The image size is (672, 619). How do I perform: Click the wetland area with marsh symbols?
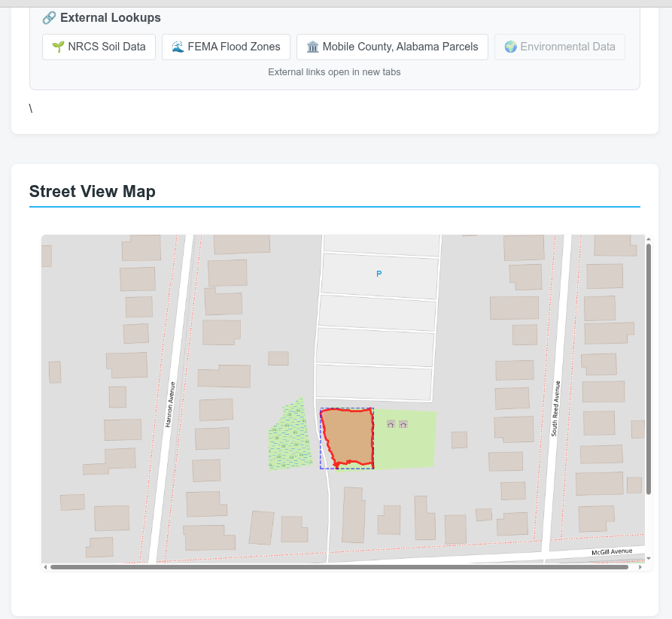[290, 437]
